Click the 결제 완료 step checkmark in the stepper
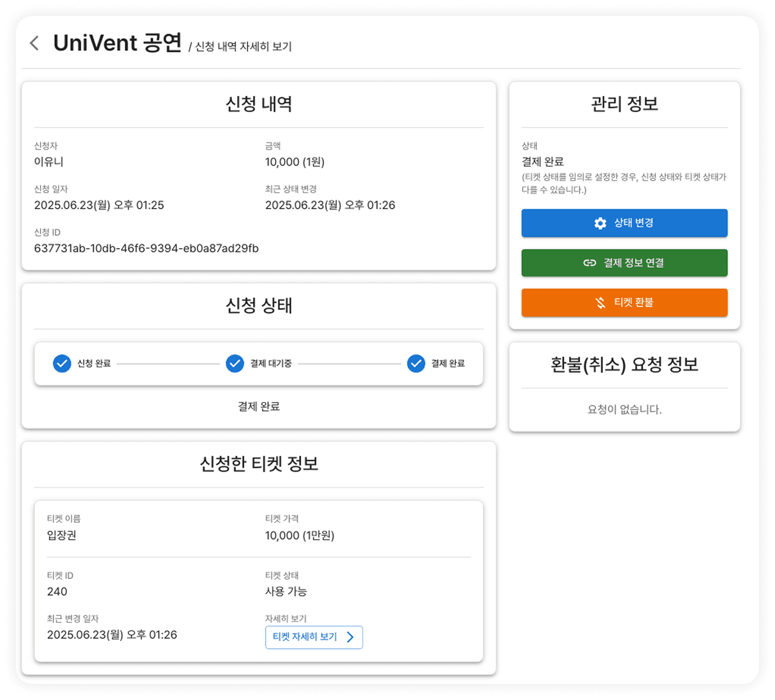Screen dimensions: 775x700 click(x=416, y=363)
